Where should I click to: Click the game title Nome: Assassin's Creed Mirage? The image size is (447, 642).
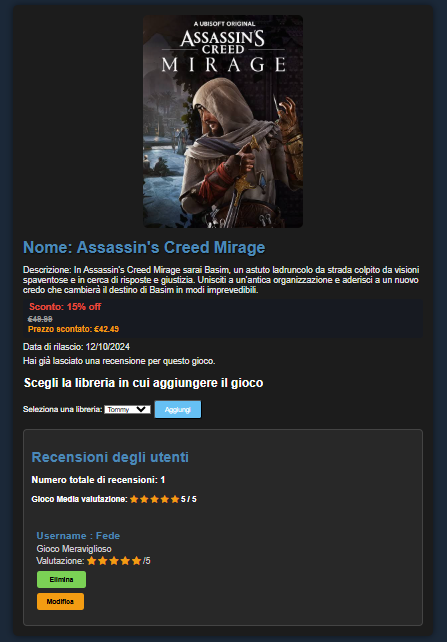pos(144,247)
